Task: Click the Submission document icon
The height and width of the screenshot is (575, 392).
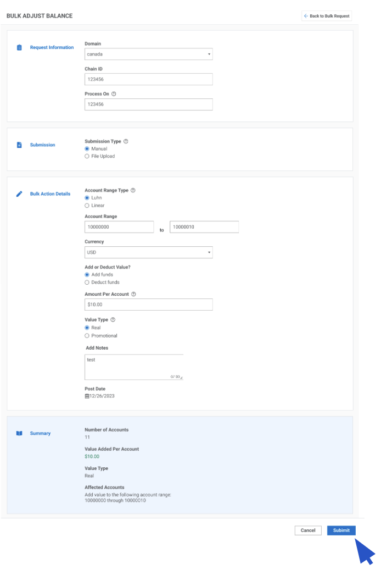Action: (x=19, y=145)
